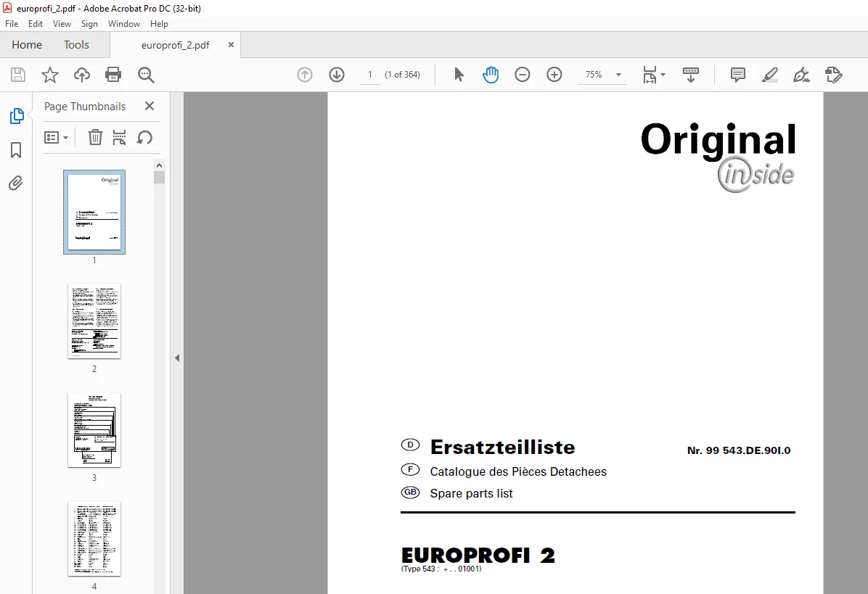Open the View menu
Viewport: 868px width, 594px height.
62,24
